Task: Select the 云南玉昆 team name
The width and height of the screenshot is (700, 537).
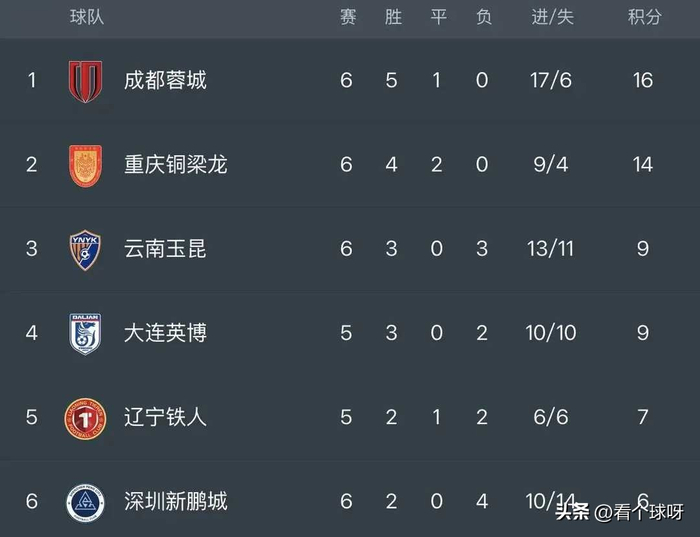Action: coord(165,248)
